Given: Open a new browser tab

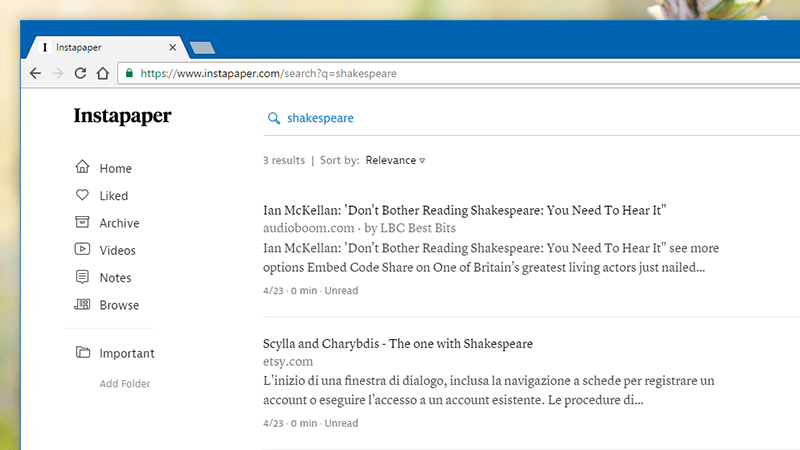Looking at the screenshot, I should pyautogui.click(x=203, y=48).
